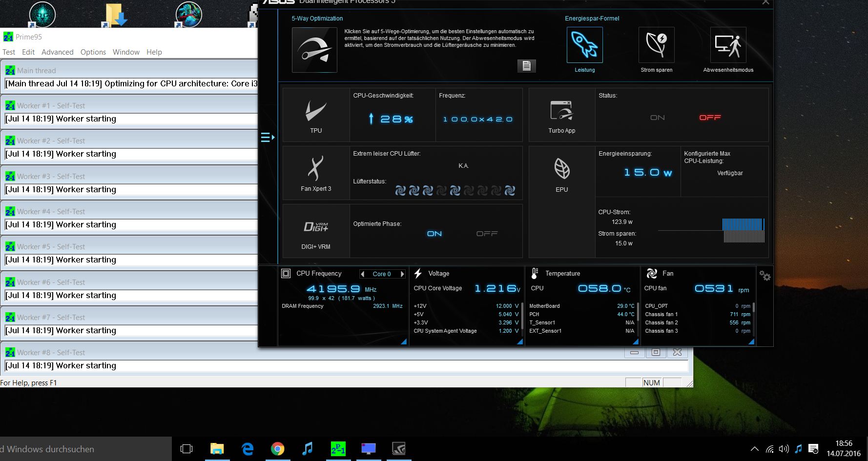Expand the CPU Frequency panel corner triangle
The height and width of the screenshot is (461, 868).
pyautogui.click(x=404, y=341)
